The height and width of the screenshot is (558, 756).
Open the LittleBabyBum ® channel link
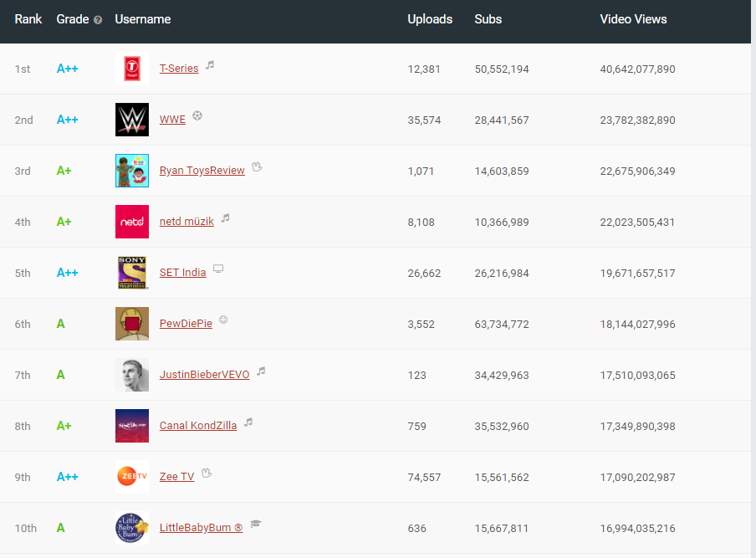201,528
